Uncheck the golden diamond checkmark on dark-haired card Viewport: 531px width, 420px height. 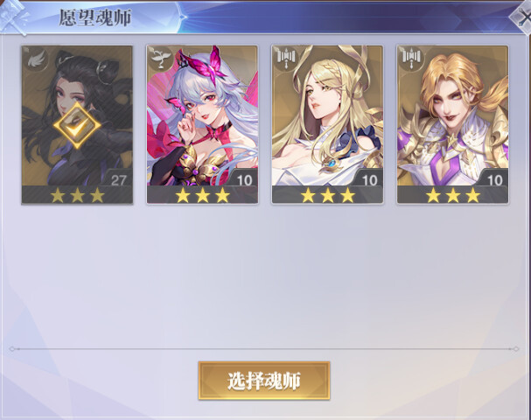click(x=77, y=125)
